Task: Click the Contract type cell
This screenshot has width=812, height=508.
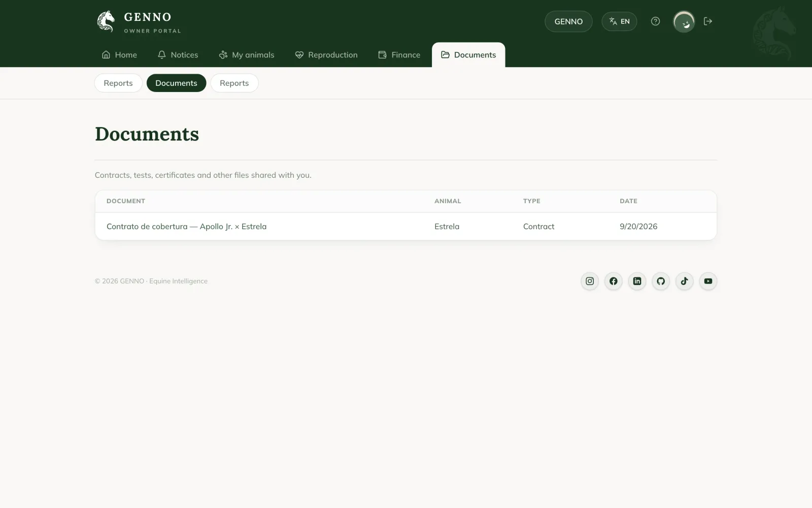Action: (x=538, y=227)
